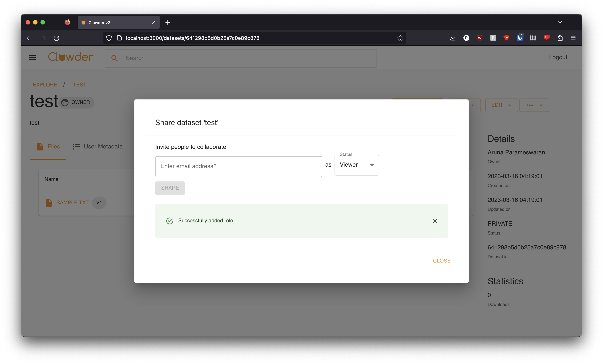603x364 pixels.
Task: Open Firefox downloads panel icon
Action: tap(452, 38)
